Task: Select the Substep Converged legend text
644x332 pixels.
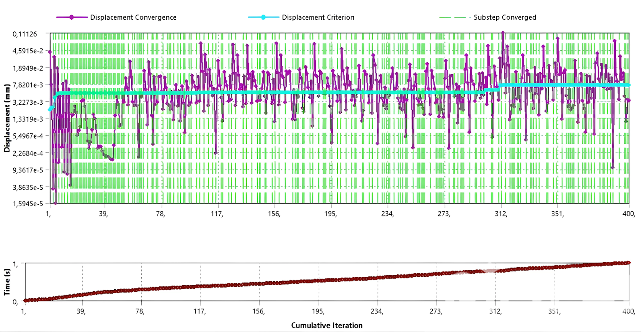Action: (505, 17)
